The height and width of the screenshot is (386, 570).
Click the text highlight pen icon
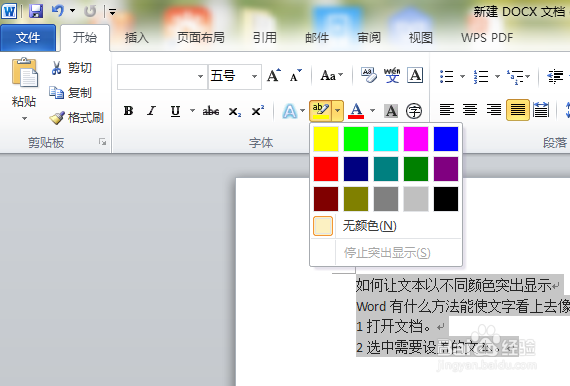320,111
